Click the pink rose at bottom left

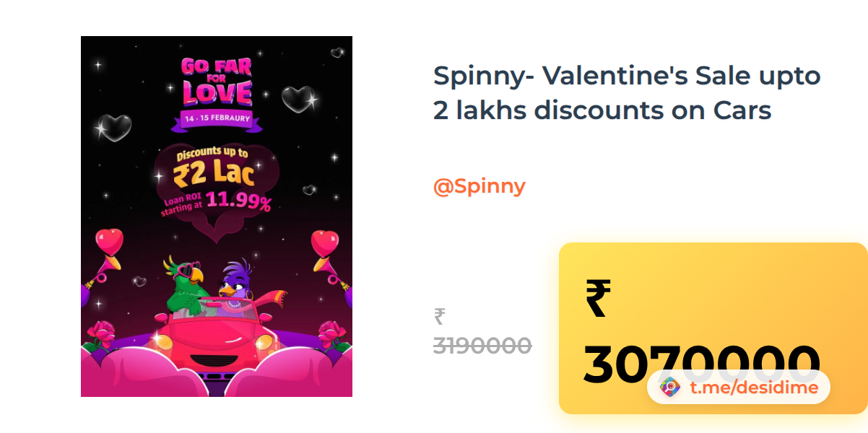[98, 333]
